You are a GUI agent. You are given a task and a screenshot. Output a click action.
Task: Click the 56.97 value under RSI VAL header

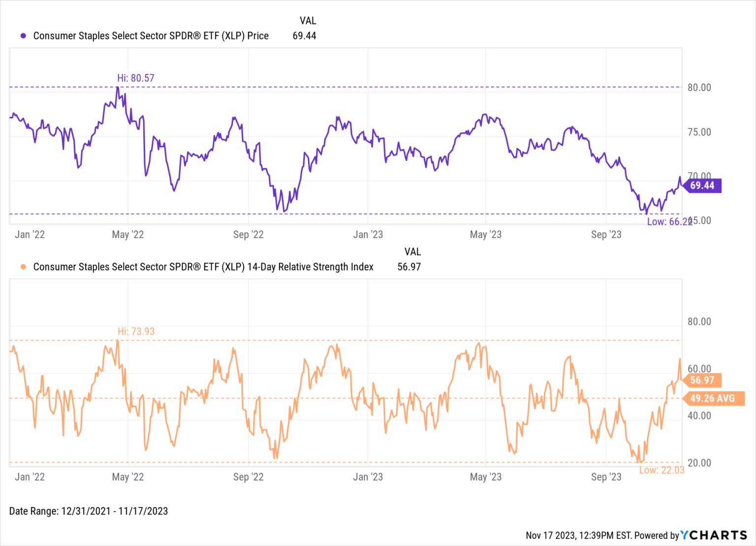click(409, 267)
